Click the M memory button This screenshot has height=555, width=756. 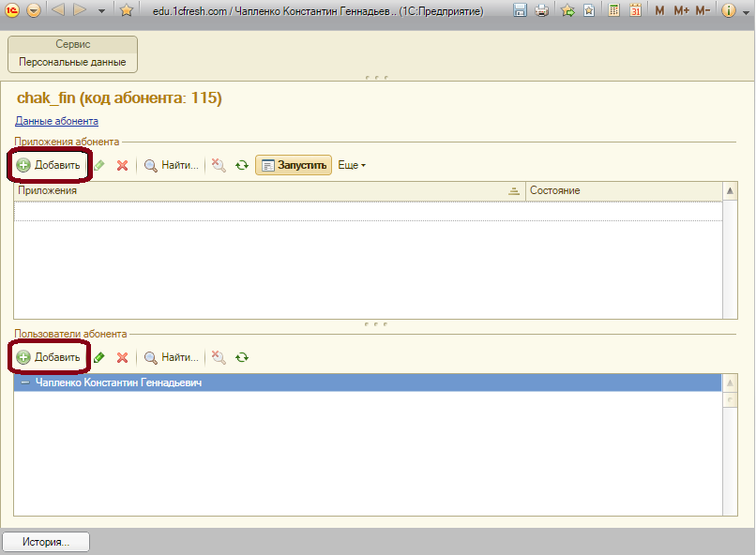point(659,10)
